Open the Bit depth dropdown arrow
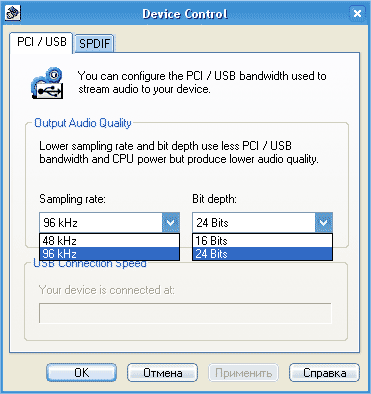The width and height of the screenshot is (371, 394). 323,222
